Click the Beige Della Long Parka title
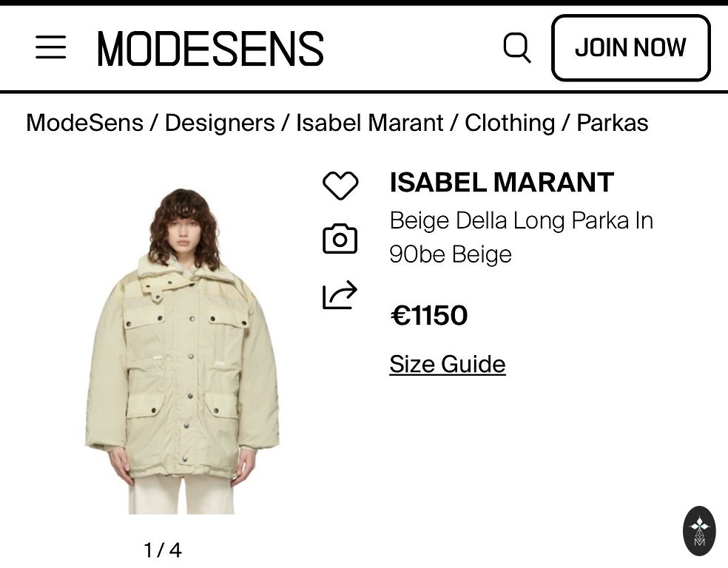 [x=521, y=237]
